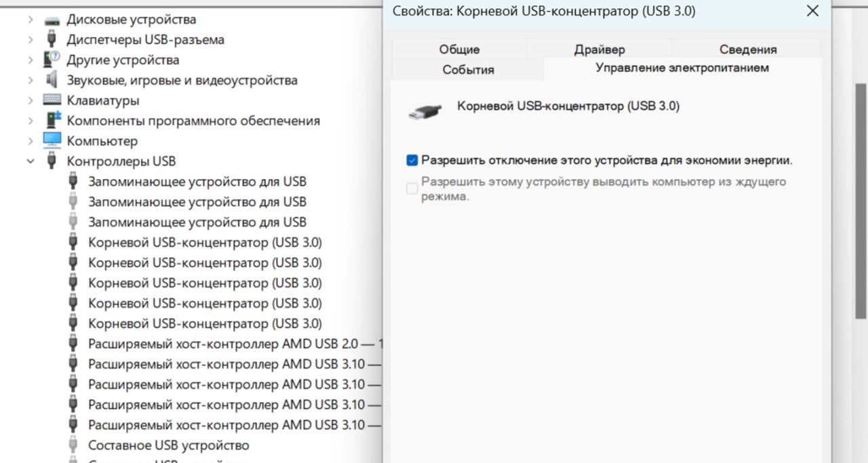Click the Software components icon

[52, 121]
